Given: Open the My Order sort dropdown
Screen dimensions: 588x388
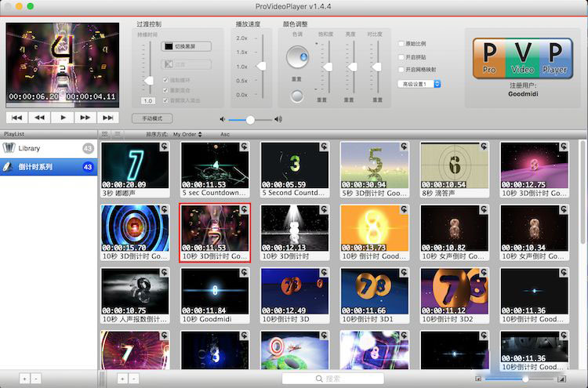Looking at the screenshot, I should coord(188,134).
